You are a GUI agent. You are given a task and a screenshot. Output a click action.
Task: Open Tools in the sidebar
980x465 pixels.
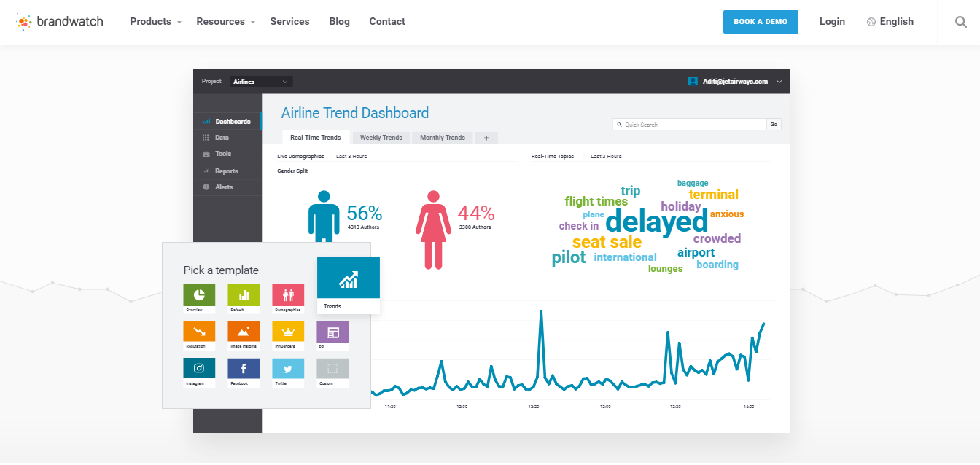[227, 154]
